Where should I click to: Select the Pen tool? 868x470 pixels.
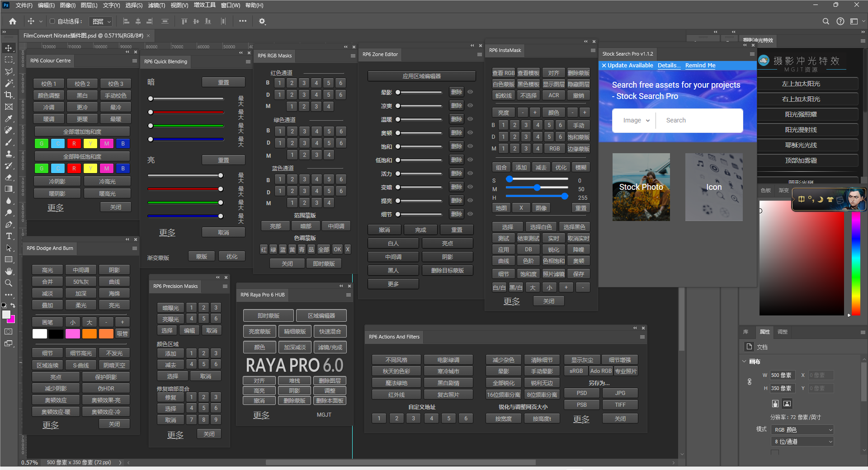pyautogui.click(x=9, y=224)
